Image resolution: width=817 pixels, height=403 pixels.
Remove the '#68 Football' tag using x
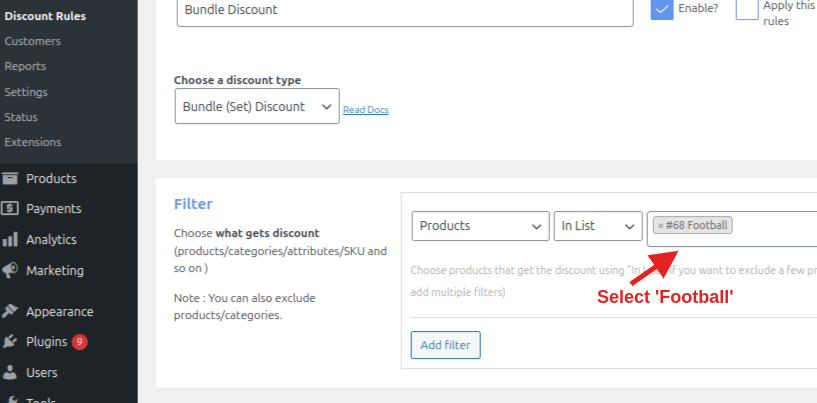pyautogui.click(x=660, y=226)
